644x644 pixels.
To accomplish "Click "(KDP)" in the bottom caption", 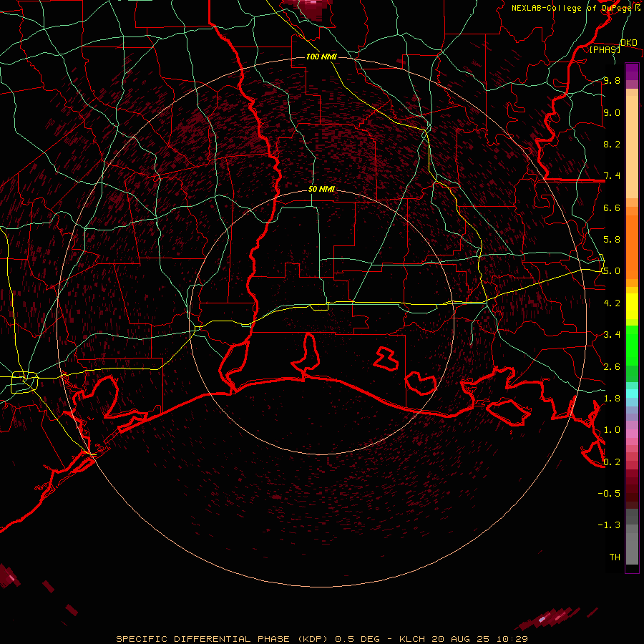I will [313, 639].
